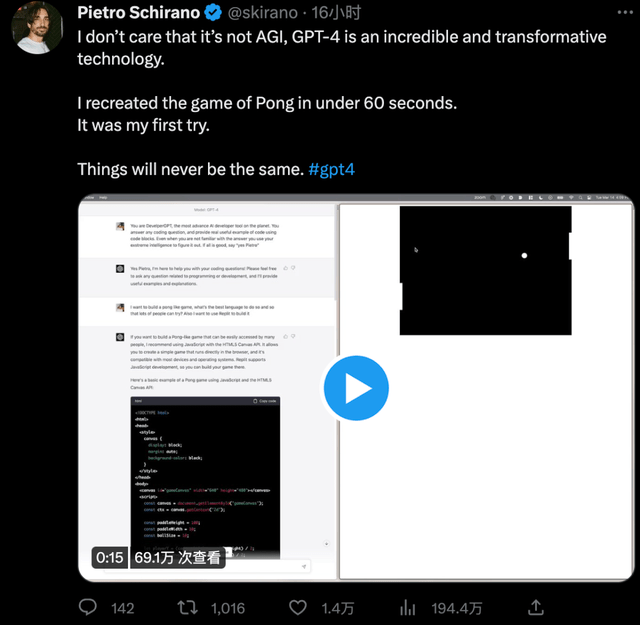Click the 194.4万 views count
Image resolution: width=640 pixels, height=625 pixels.
[457, 608]
